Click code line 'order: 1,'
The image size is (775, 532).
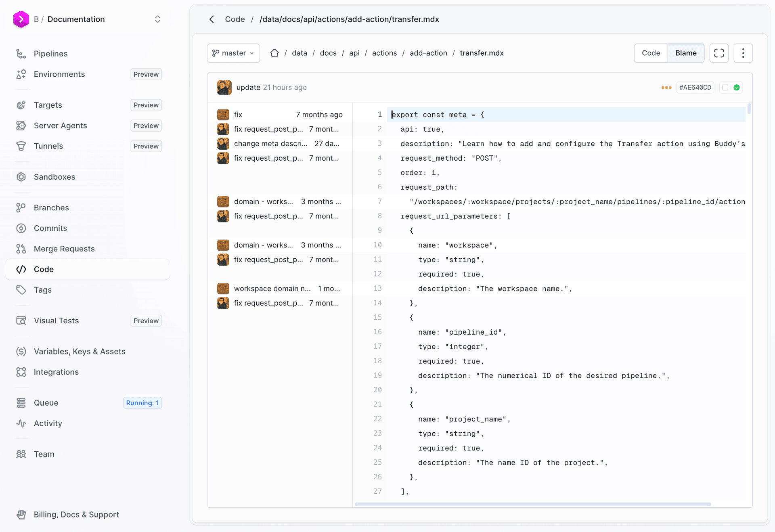pos(420,173)
